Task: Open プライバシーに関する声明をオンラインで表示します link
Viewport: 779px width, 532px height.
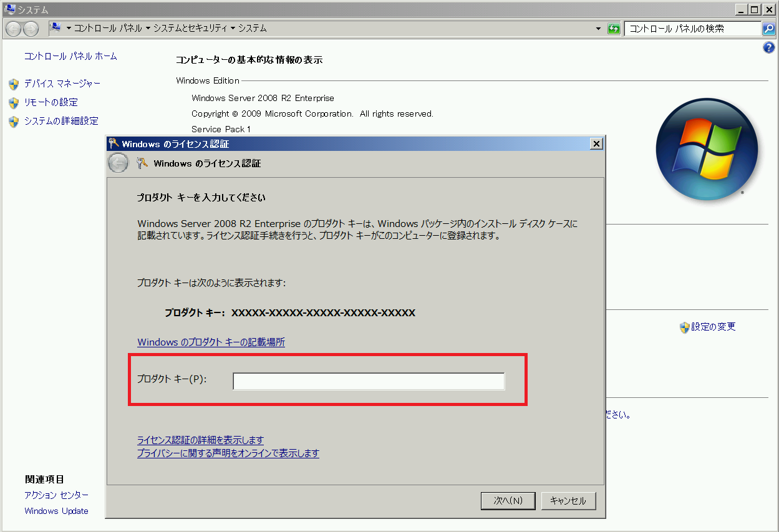Action: [228, 453]
